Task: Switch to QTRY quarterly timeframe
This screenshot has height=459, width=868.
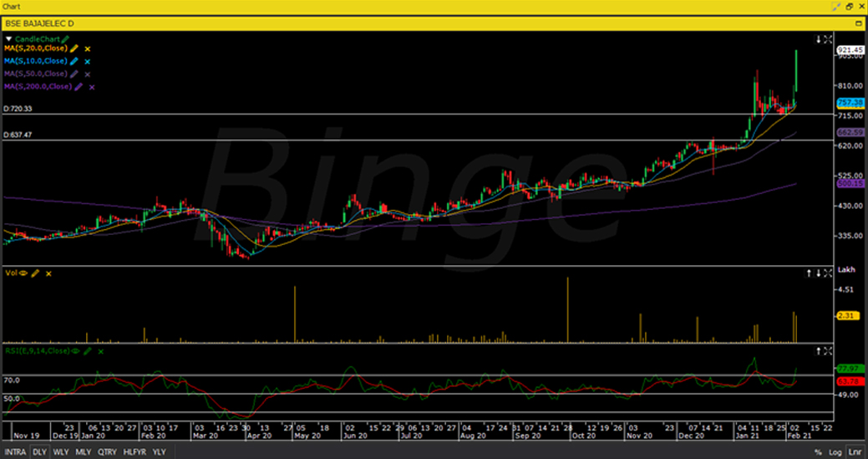Action: pyautogui.click(x=108, y=451)
